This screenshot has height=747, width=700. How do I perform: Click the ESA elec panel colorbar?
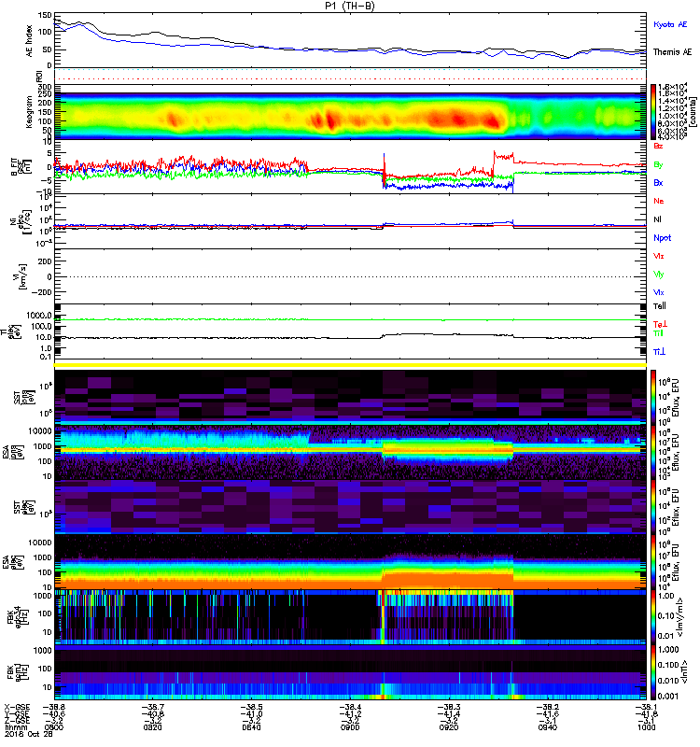[x=653, y=562]
